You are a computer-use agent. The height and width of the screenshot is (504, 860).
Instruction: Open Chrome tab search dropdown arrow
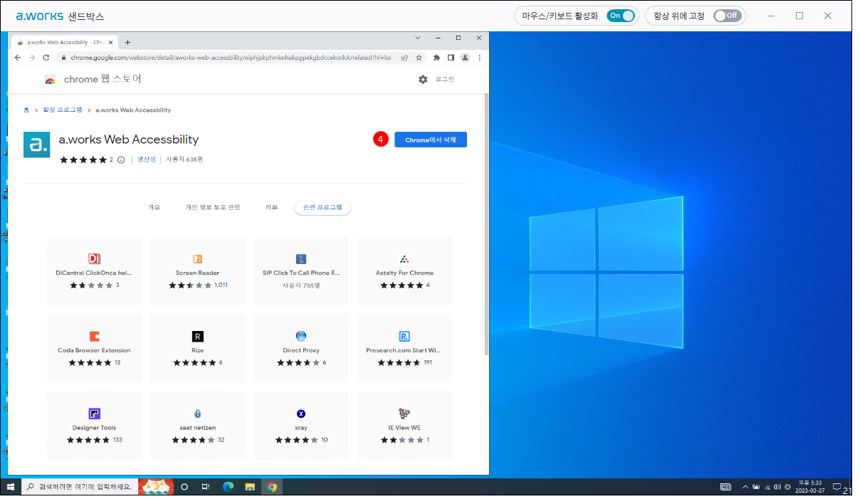[x=418, y=37]
